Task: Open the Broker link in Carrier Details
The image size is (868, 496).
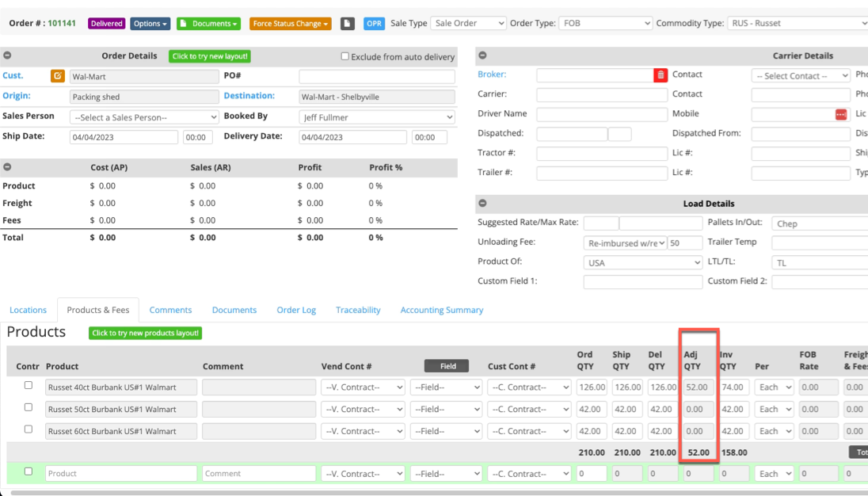Action: 493,74
